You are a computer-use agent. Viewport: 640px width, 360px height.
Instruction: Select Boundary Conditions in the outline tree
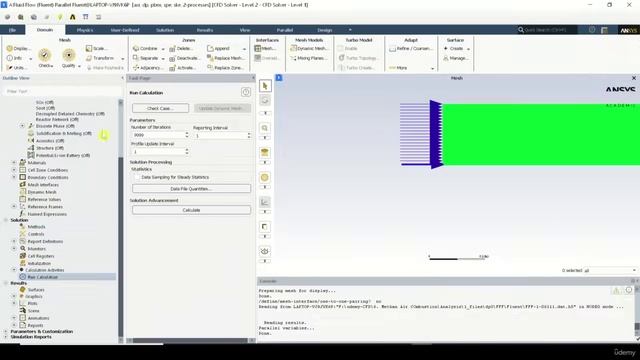pyautogui.click(x=48, y=178)
